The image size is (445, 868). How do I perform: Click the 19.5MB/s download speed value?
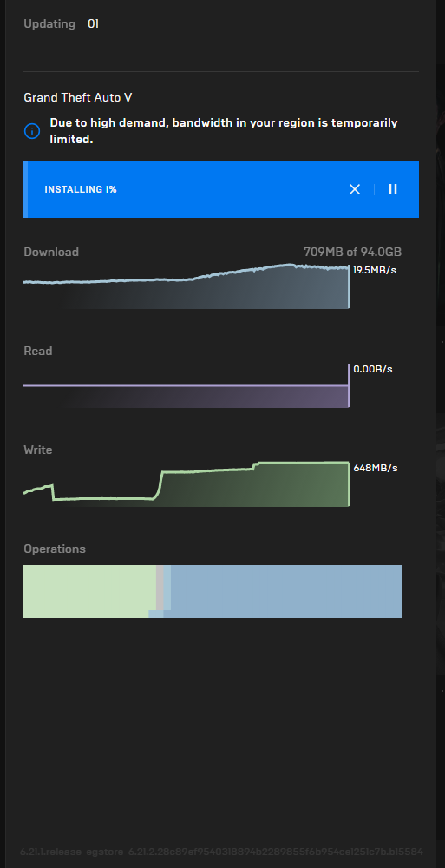375,270
